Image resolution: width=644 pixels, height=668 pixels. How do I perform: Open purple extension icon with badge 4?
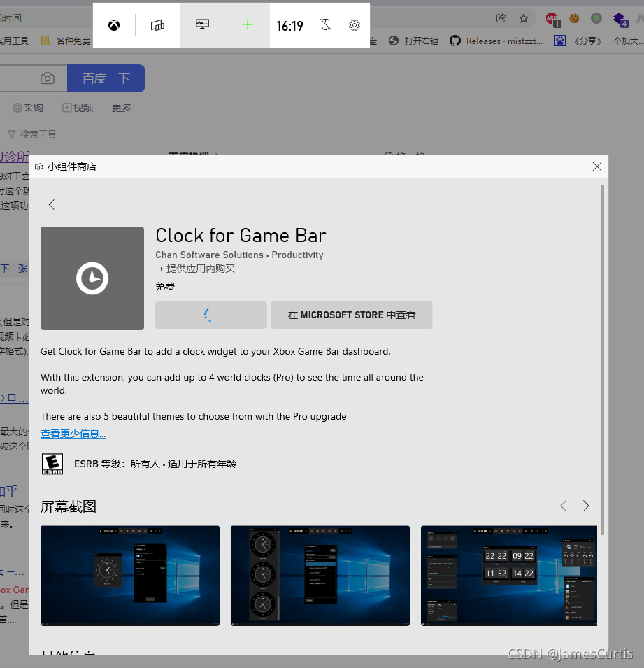(620, 20)
